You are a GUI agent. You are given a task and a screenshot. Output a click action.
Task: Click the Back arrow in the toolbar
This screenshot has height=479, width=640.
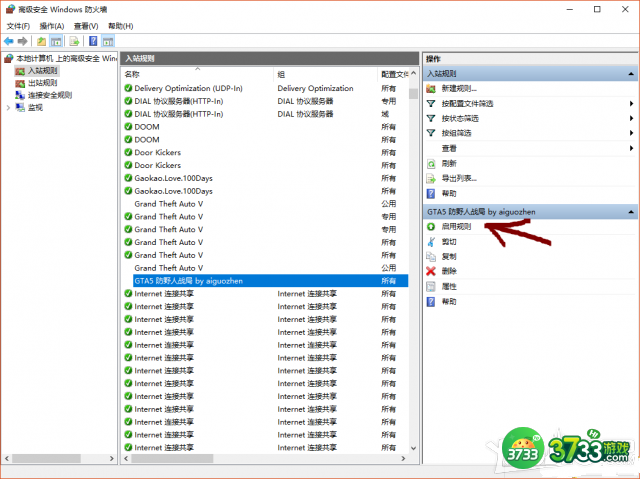click(x=9, y=41)
